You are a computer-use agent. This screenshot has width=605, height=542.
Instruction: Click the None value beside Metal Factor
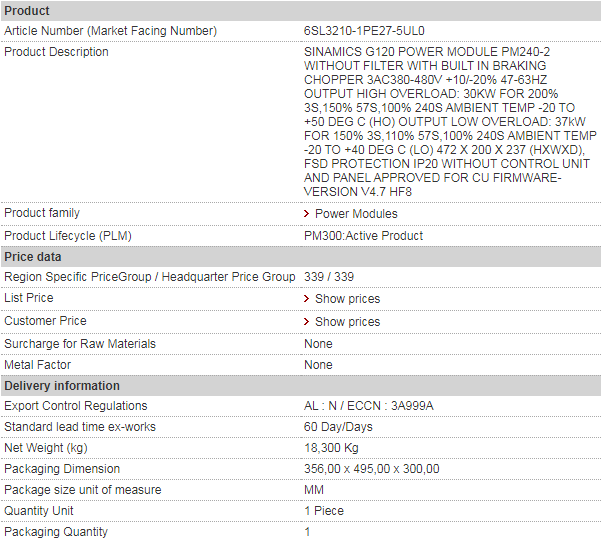[318, 365]
